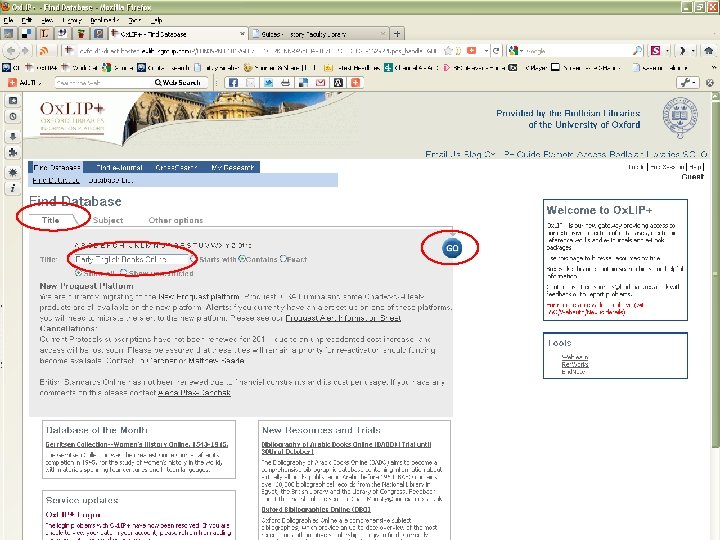Open Oxford Bibliographies Online link
Screen dimensions: 720x540
[x=316, y=509]
